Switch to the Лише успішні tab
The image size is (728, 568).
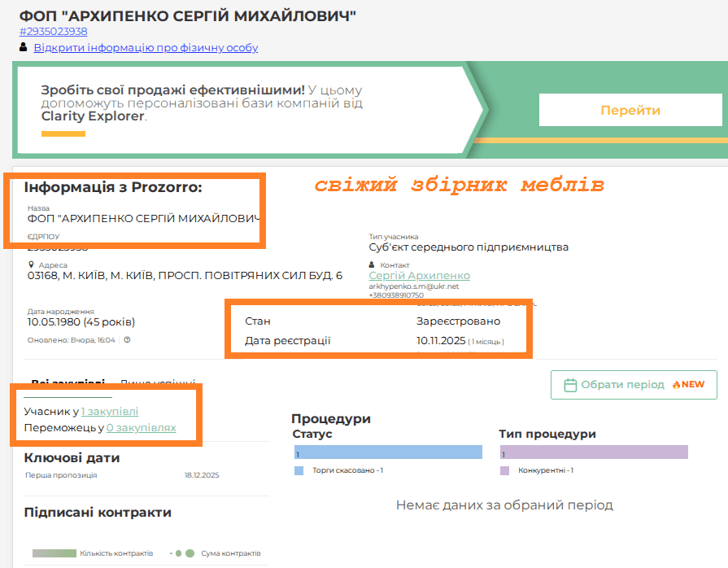point(158,382)
